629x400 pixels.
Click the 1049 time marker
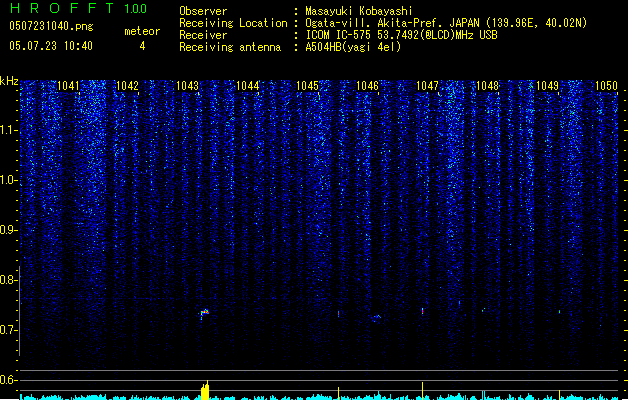pyautogui.click(x=547, y=86)
